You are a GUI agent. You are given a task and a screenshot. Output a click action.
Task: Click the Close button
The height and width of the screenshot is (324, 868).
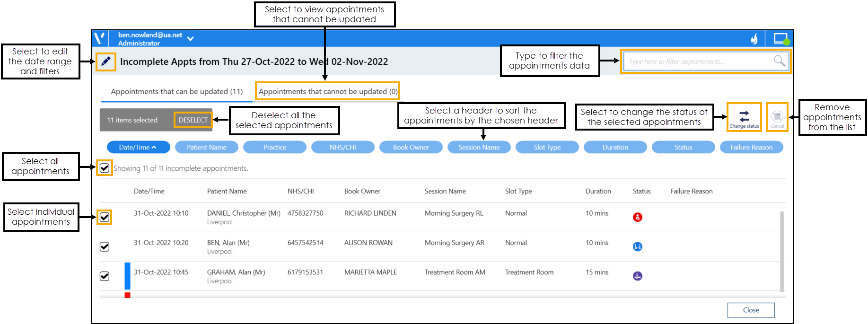750,310
